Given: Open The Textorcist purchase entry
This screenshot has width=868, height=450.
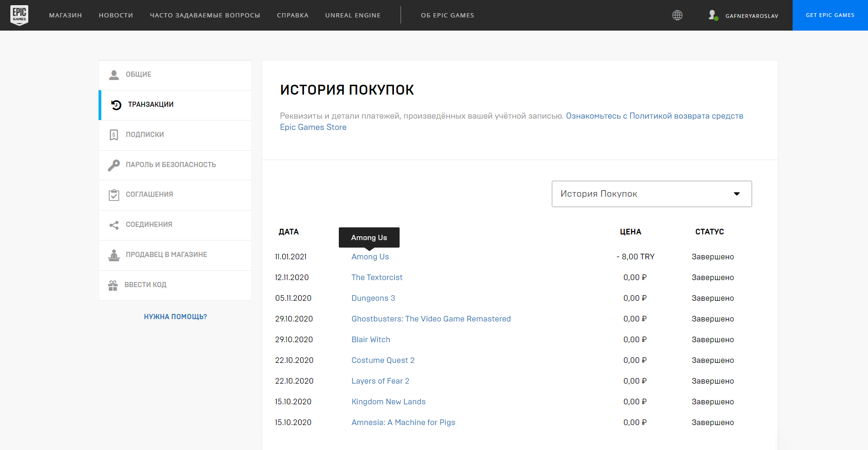Looking at the screenshot, I should coord(377,277).
